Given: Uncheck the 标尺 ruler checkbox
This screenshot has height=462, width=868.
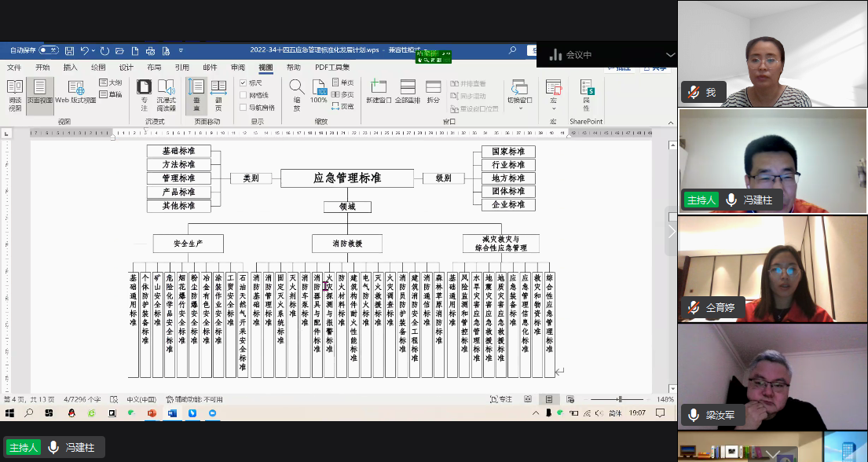Looking at the screenshot, I should [243, 82].
